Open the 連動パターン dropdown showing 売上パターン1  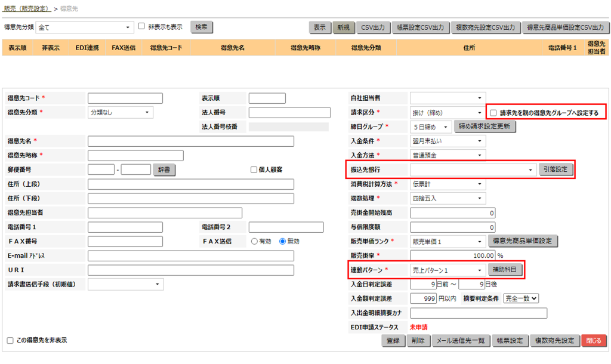(x=448, y=270)
